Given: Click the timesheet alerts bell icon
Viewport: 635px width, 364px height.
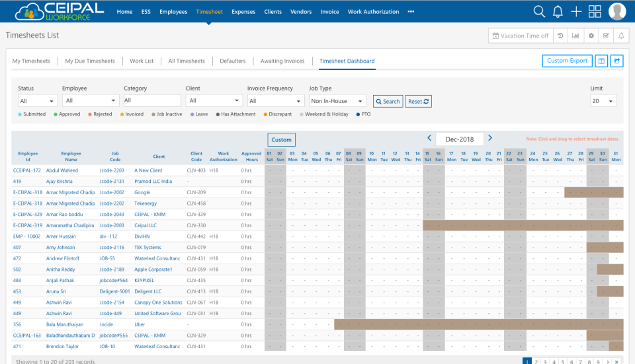Looking at the screenshot, I should tap(621, 36).
